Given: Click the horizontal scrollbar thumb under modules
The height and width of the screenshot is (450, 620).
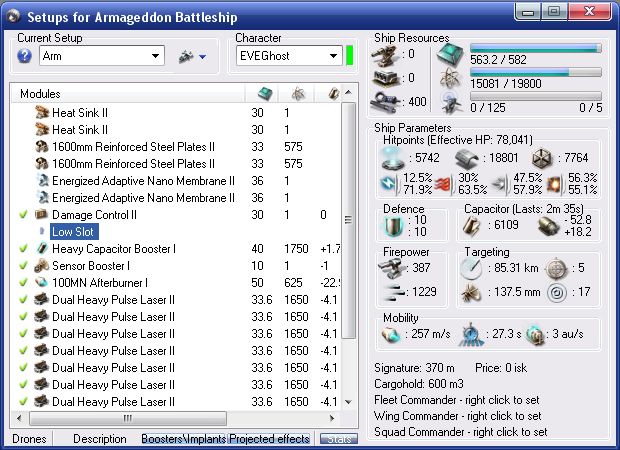Looking at the screenshot, I should (128, 418).
